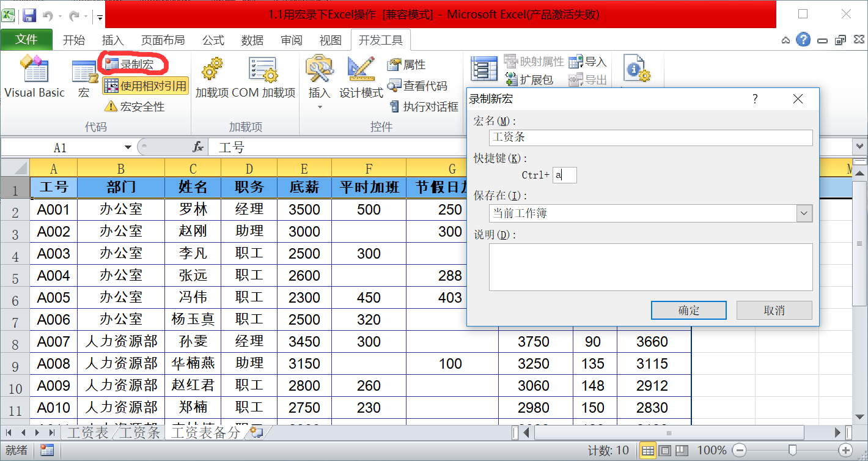Select cell containing 罗林

coord(193,209)
